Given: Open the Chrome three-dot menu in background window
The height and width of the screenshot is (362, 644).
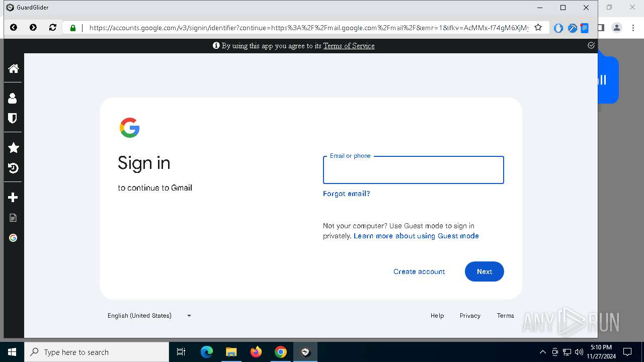Looking at the screenshot, I should (633, 28).
